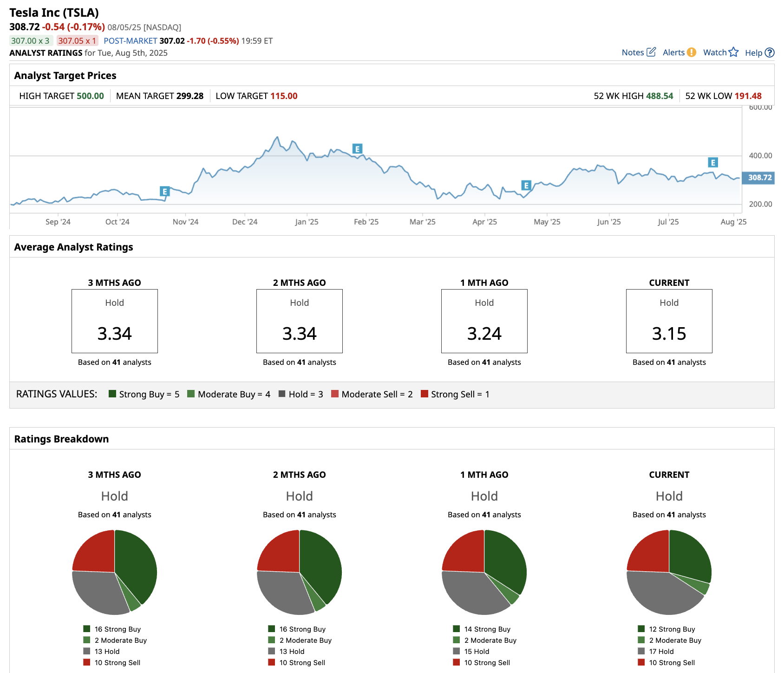Viewport: 784px width, 673px height.
Task: Click the 3 MTHS AGO rating box 3.34
Action: [115, 321]
